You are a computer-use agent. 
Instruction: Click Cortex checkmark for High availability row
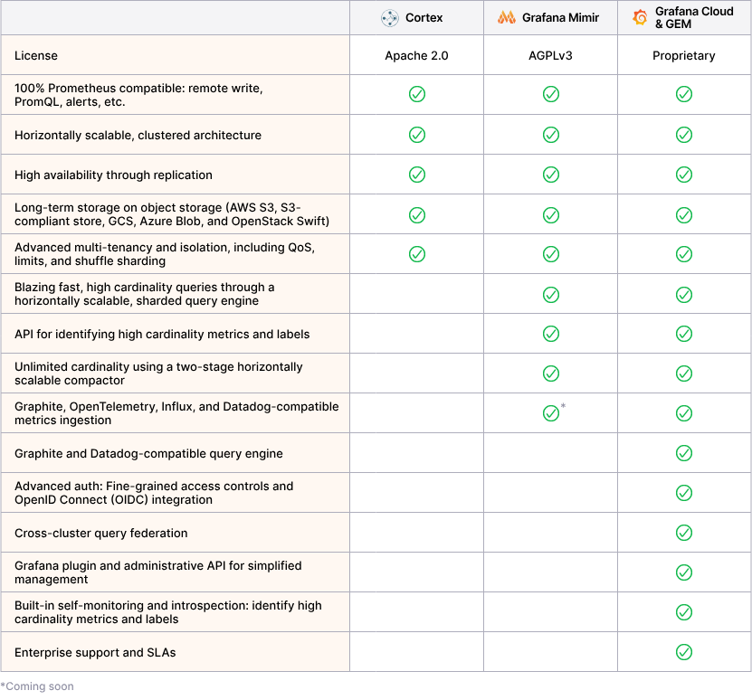coord(417,175)
